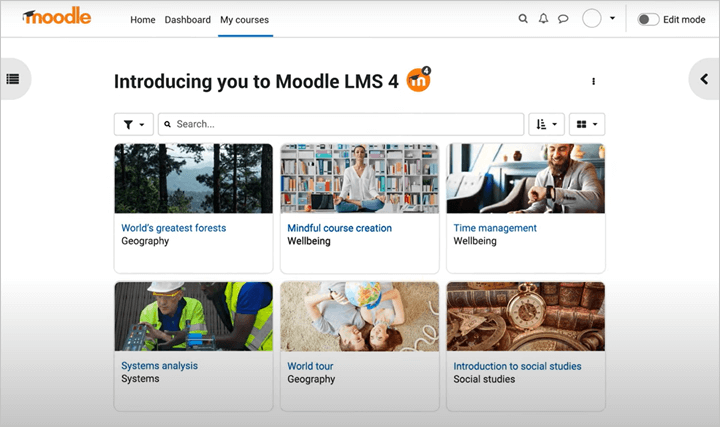Image resolution: width=720 pixels, height=427 pixels.
Task: Open the search magnifier in header
Action: tap(523, 19)
